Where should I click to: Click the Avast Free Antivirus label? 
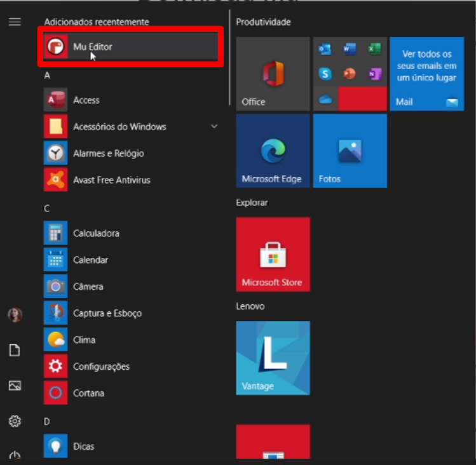(x=112, y=180)
